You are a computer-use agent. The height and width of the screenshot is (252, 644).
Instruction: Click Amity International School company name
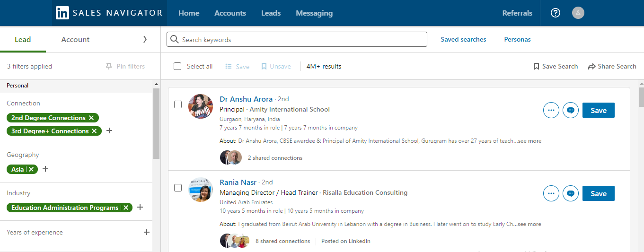[x=290, y=109]
